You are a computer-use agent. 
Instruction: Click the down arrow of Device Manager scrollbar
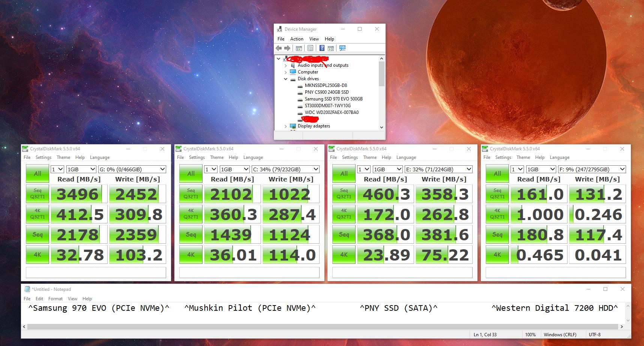coord(381,127)
